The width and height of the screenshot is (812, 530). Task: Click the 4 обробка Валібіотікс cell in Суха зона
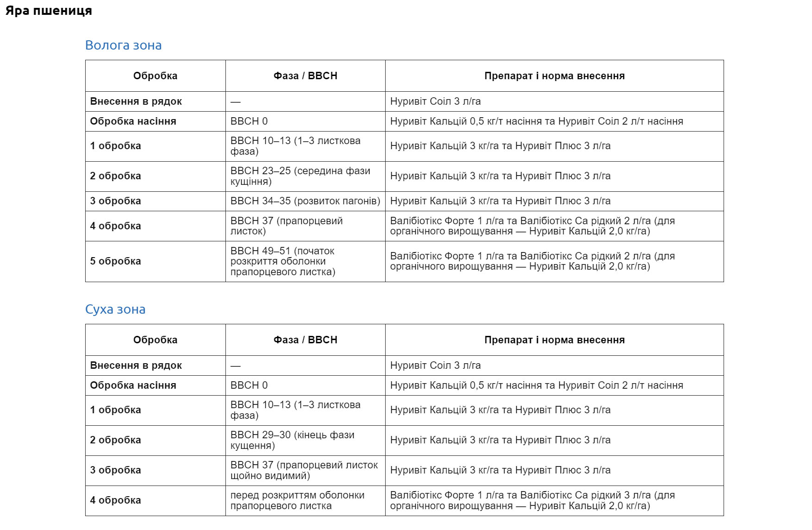click(x=555, y=501)
